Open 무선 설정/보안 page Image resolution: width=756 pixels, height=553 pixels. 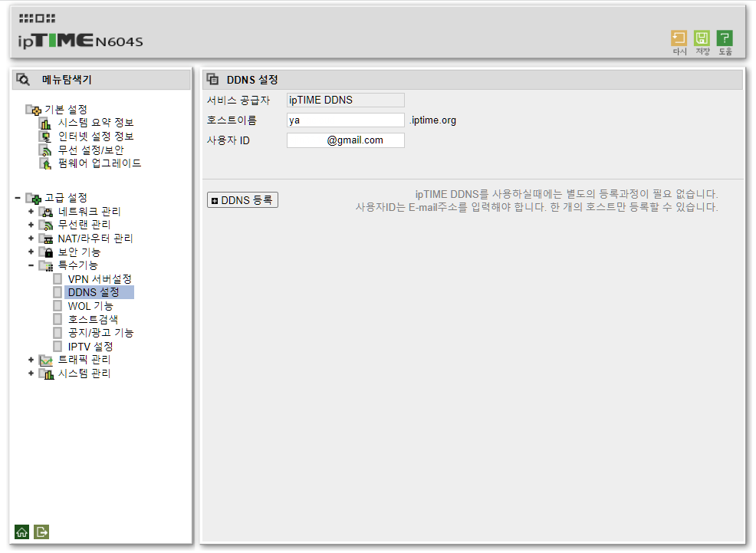(90, 150)
